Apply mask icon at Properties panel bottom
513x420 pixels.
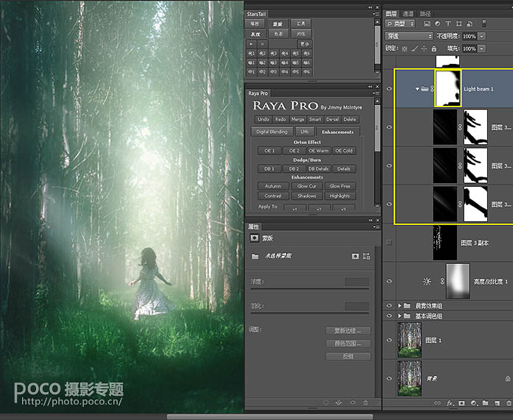click(339, 402)
